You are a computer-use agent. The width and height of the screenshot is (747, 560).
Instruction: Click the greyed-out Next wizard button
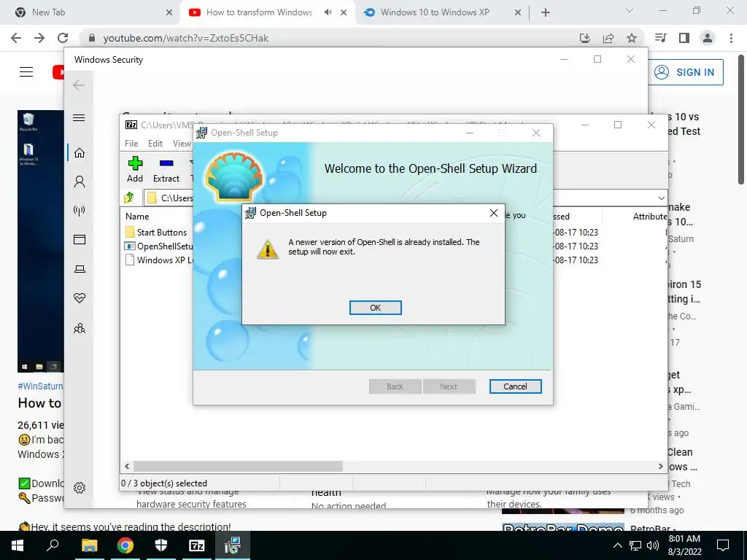(x=449, y=386)
